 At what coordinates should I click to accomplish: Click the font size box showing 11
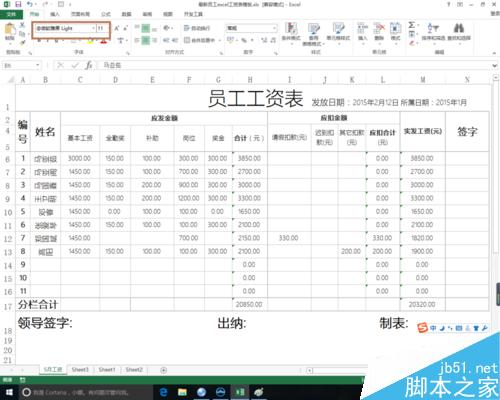(101, 28)
